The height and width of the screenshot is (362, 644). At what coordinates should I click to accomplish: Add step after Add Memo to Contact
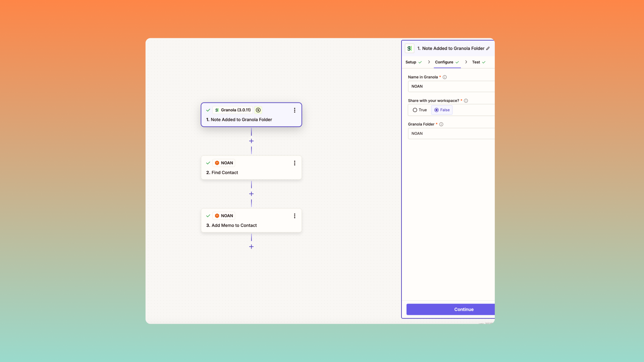point(251,247)
